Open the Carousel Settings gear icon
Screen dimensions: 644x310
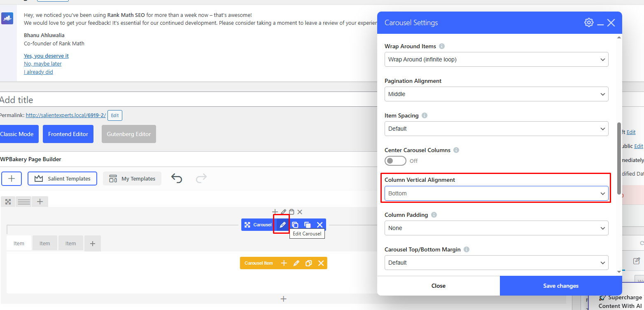click(589, 23)
